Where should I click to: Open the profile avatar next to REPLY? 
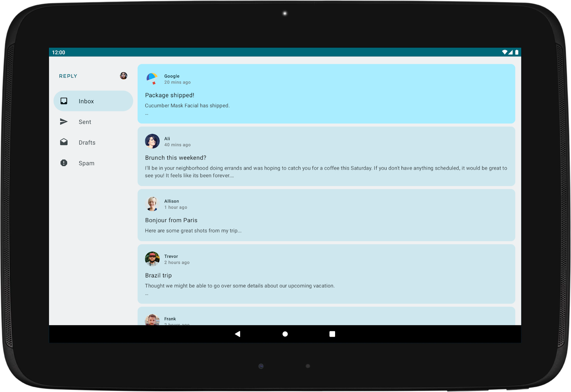click(123, 76)
